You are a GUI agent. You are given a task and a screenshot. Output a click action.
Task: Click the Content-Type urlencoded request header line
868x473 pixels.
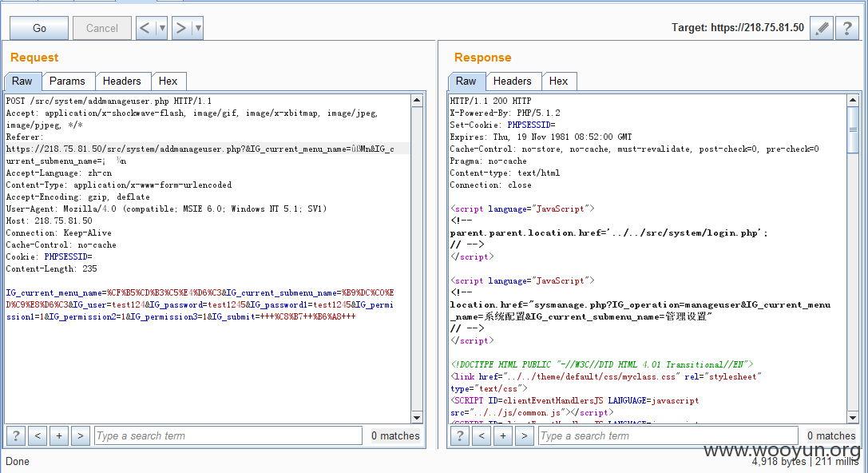119,185
